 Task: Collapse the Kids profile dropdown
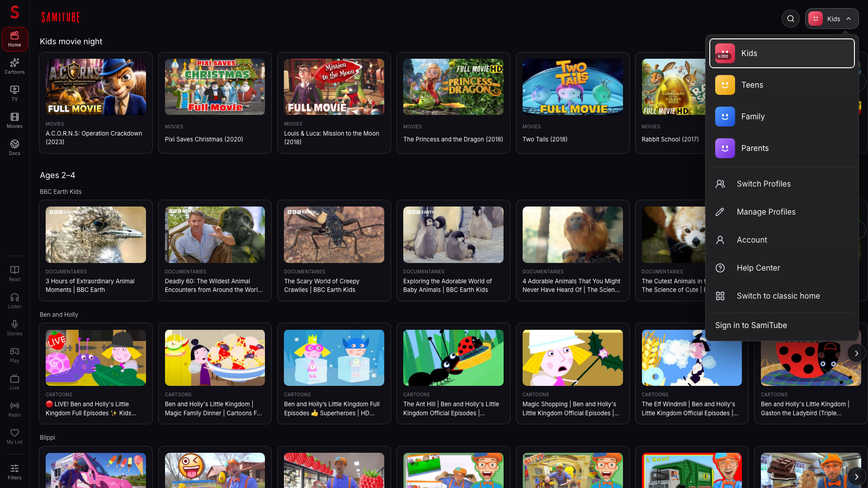832,19
